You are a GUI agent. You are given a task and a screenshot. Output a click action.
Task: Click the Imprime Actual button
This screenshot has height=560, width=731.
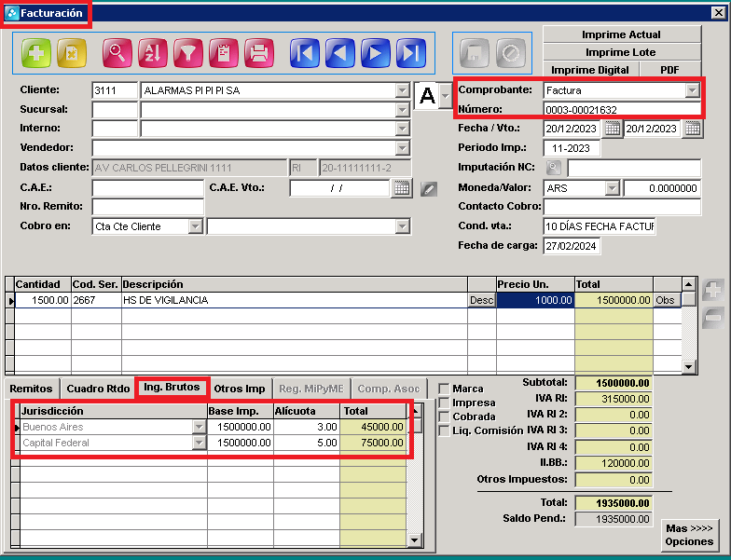click(x=621, y=34)
